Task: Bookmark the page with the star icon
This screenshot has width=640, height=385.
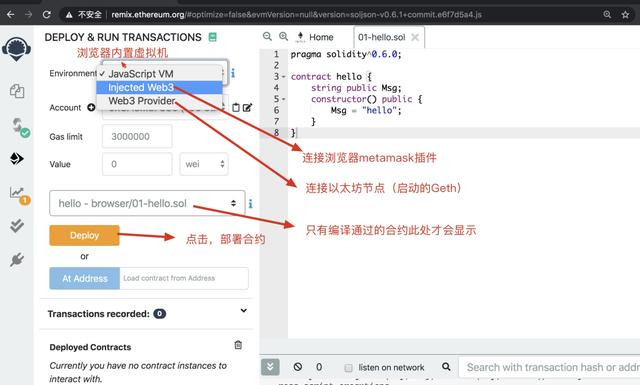Action: (x=625, y=14)
